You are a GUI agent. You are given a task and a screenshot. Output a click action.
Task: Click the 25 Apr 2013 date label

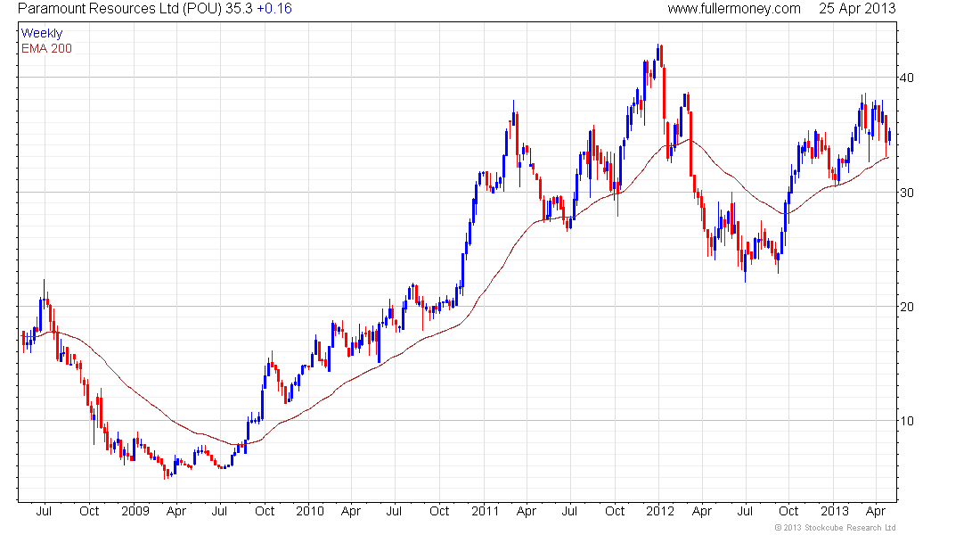pos(857,9)
